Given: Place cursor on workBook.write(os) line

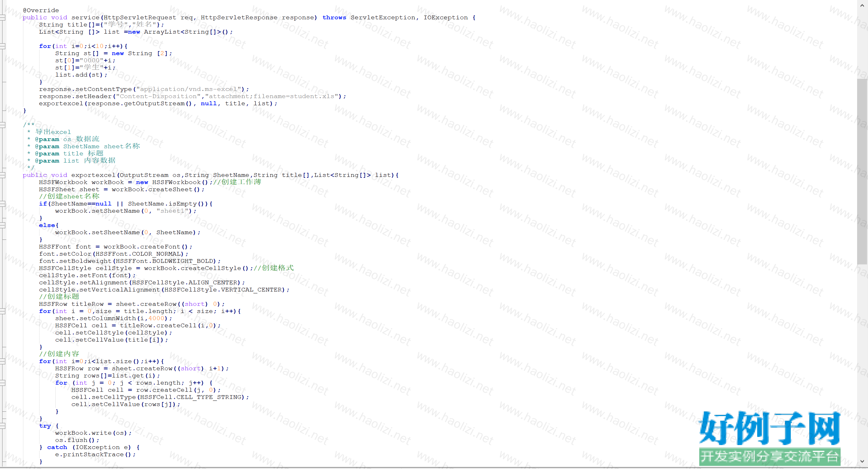Looking at the screenshot, I should click(x=93, y=433).
